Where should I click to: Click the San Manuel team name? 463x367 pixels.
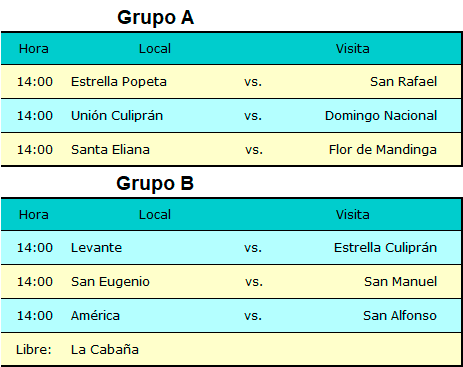coord(400,282)
